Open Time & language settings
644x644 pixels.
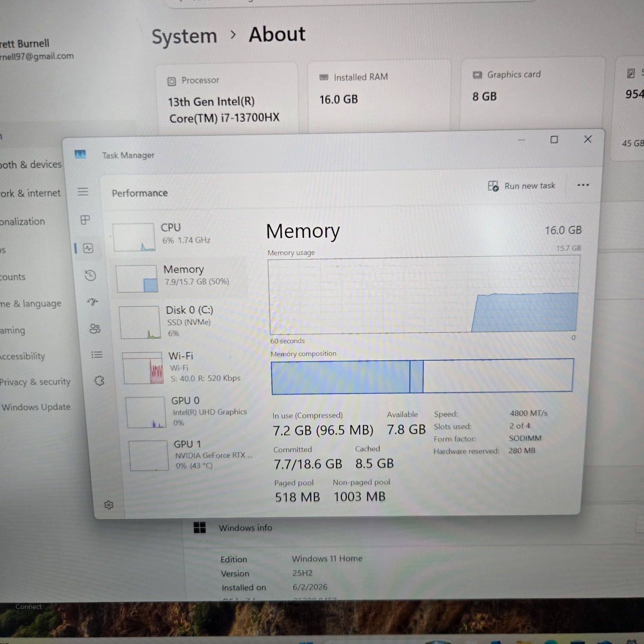pos(30,304)
